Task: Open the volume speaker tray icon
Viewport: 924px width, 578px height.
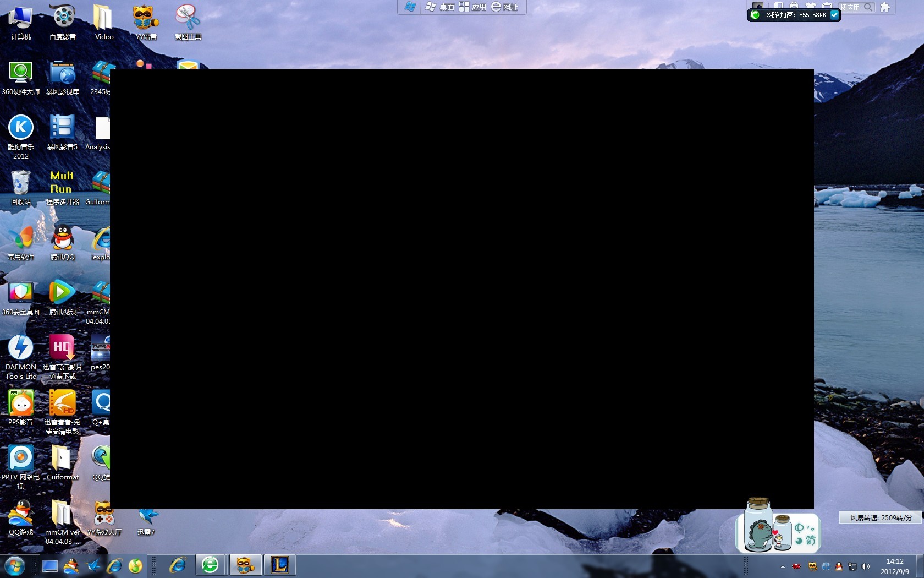Action: pyautogui.click(x=866, y=566)
